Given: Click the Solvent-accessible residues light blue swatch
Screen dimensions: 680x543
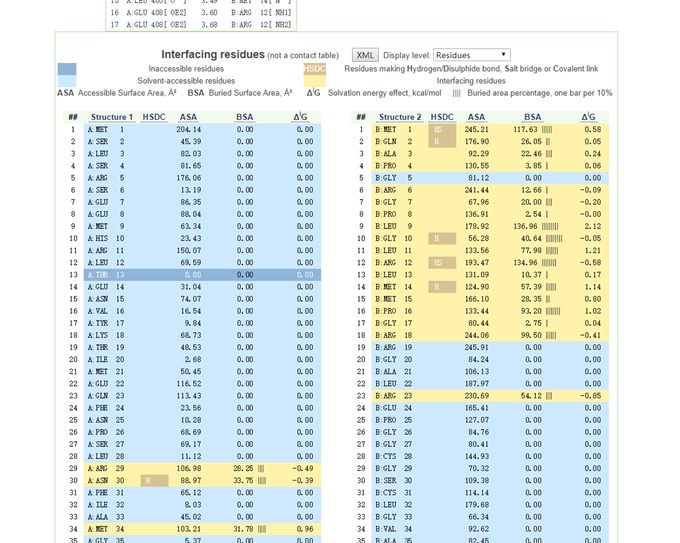Looking at the screenshot, I should click(x=67, y=81).
